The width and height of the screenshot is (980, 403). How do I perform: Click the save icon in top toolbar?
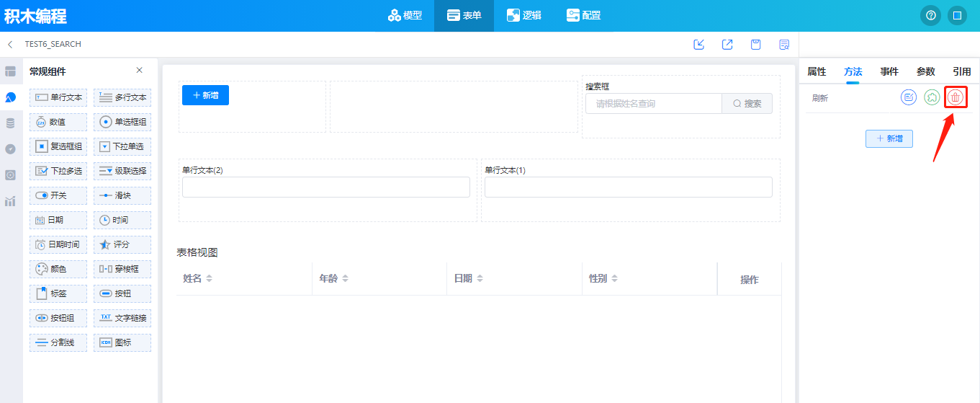(755, 45)
